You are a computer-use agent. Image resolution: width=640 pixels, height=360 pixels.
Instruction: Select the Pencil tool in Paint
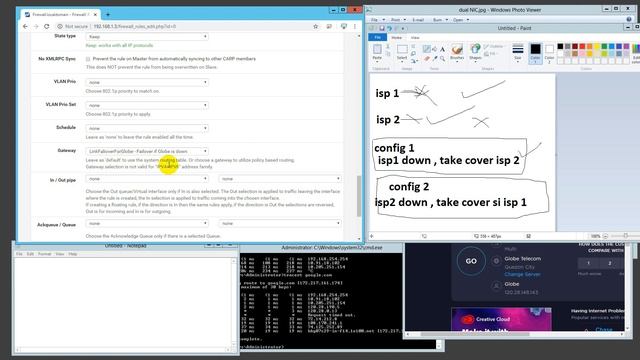(x=427, y=49)
